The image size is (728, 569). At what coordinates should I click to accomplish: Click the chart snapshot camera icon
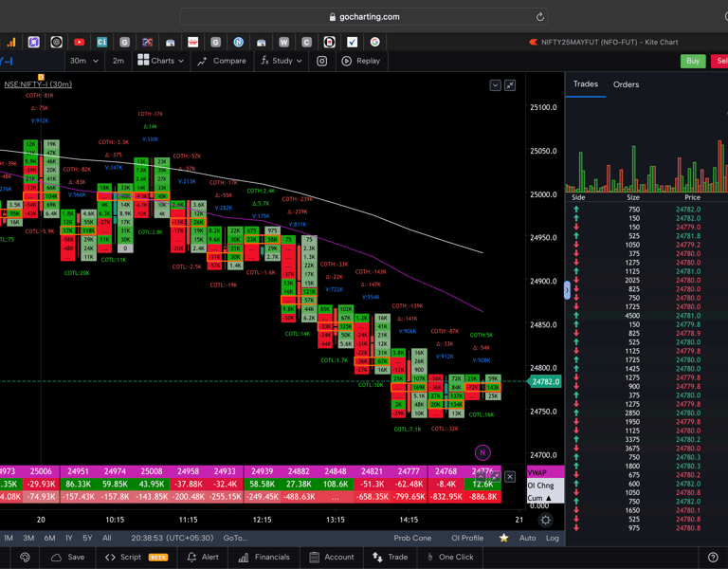(321, 61)
